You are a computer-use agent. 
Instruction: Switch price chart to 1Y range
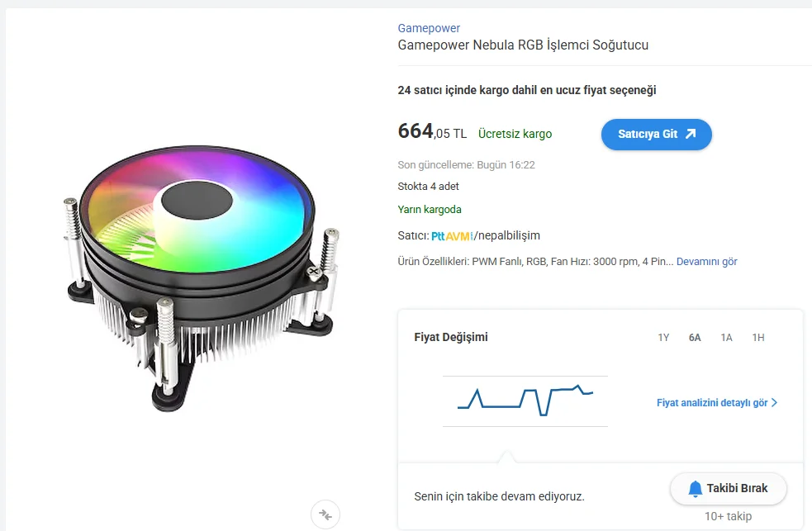(663, 338)
